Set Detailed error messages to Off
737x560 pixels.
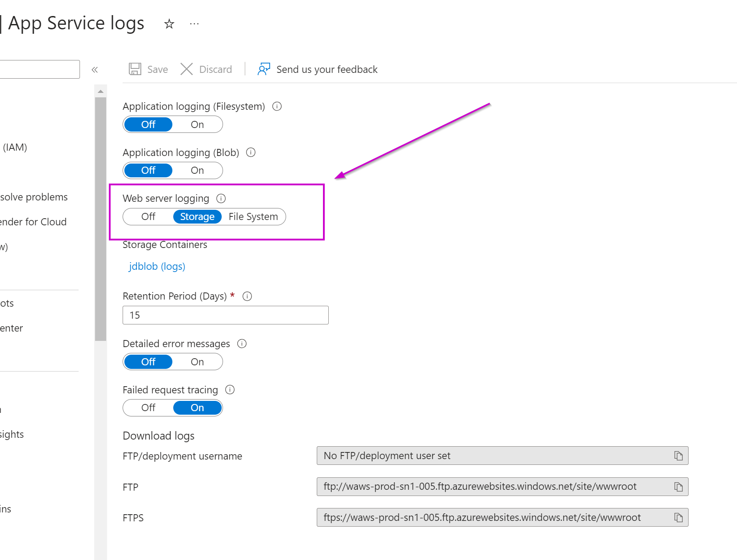pyautogui.click(x=148, y=362)
